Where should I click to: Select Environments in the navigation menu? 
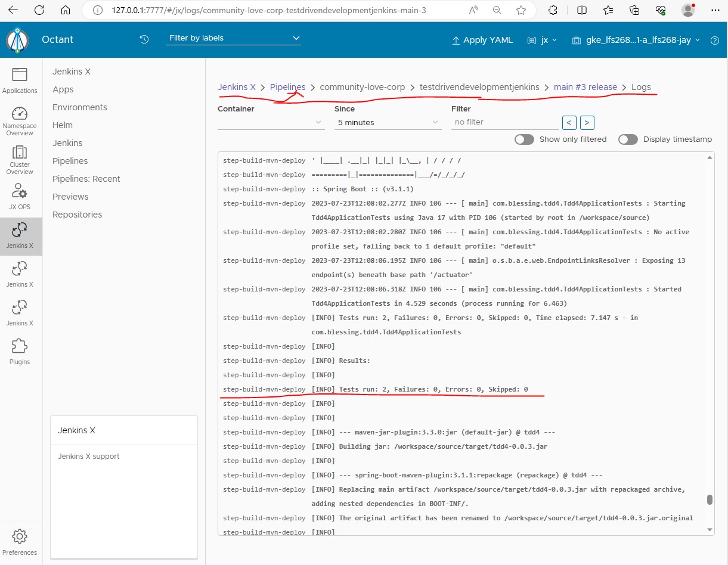point(80,107)
